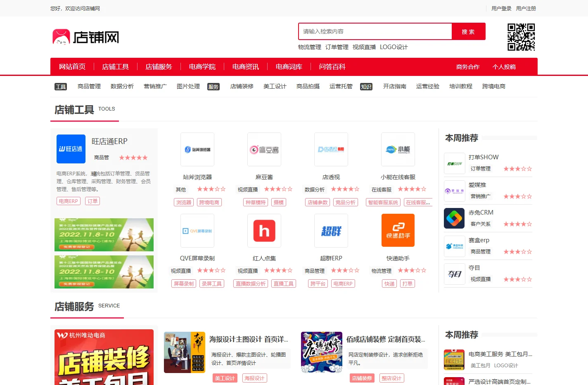Click the 个人投稿 link
The width and height of the screenshot is (588, 385).
coord(504,67)
